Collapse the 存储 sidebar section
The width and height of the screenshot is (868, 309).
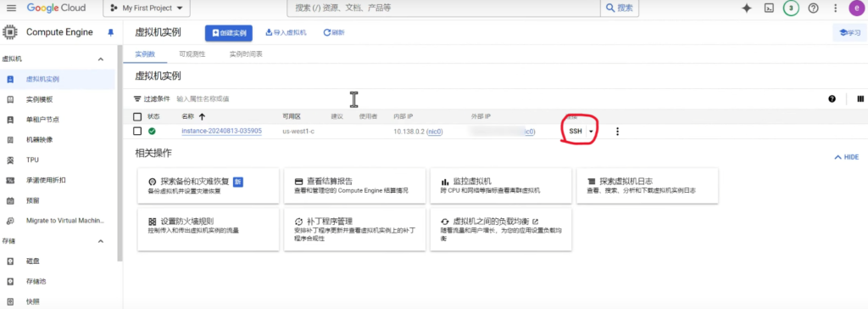101,241
